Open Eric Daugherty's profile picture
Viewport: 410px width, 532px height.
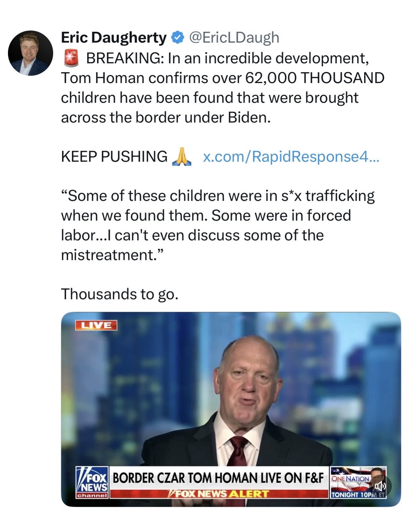[x=31, y=53]
